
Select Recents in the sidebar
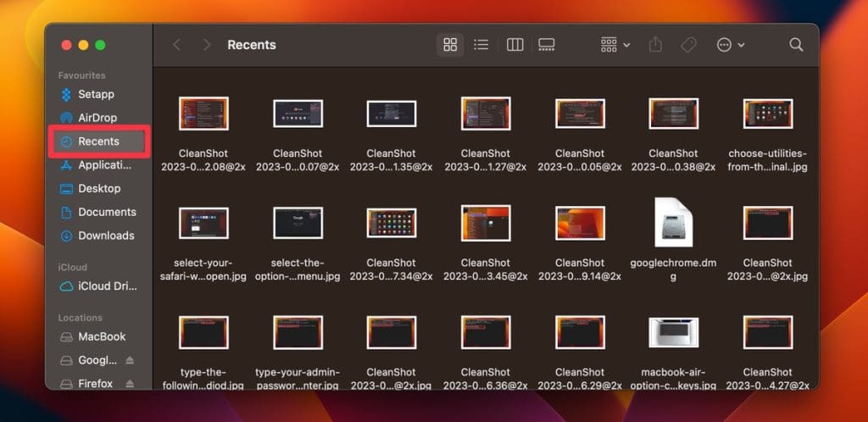[98, 142]
